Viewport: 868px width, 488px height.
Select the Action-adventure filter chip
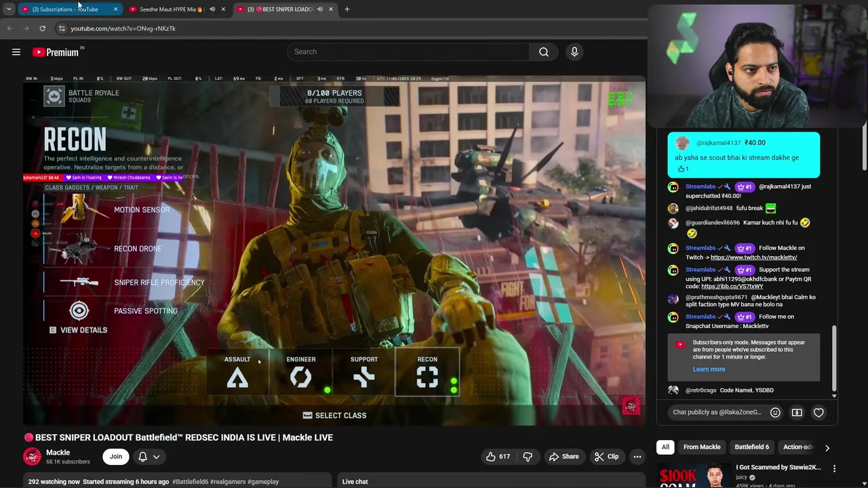[x=797, y=447]
